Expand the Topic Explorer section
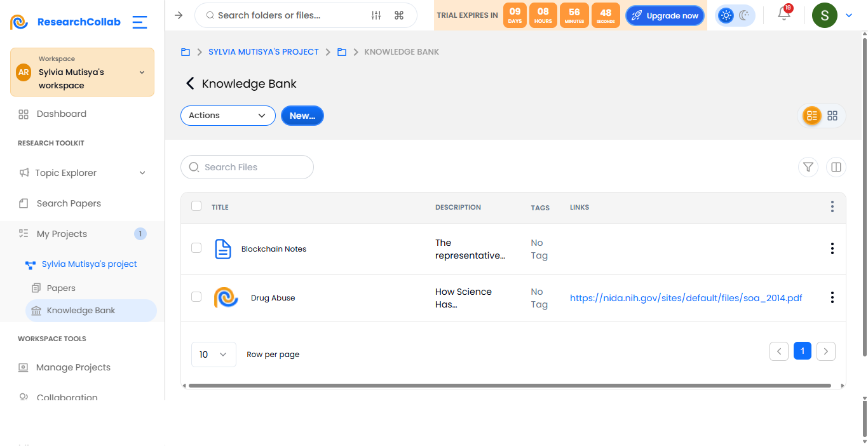 tap(83, 173)
